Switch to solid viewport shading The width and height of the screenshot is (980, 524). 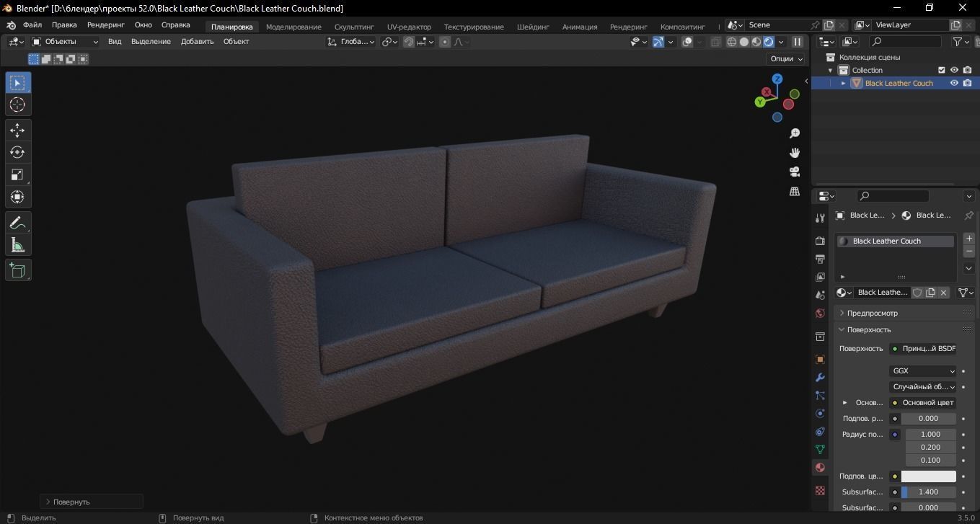pyautogui.click(x=744, y=42)
